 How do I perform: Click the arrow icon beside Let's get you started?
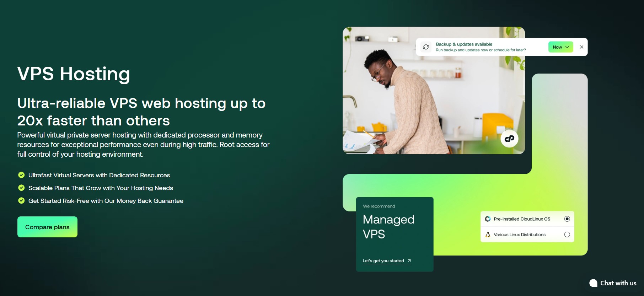coord(409,260)
